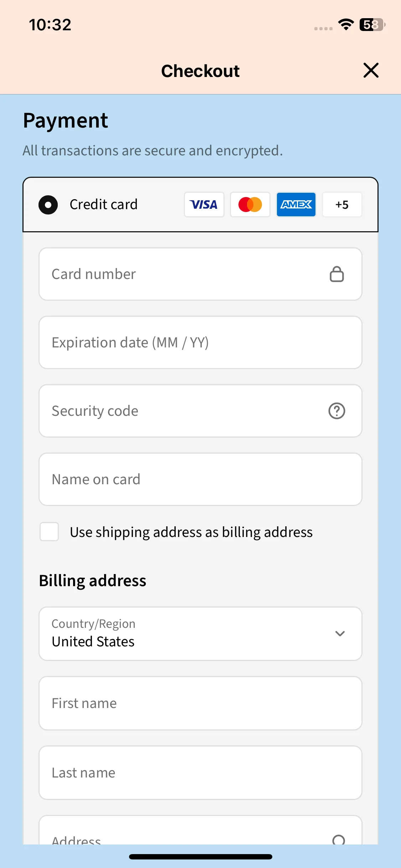The height and width of the screenshot is (868, 401).
Task: Open the United States country dropdown
Action: click(x=200, y=634)
